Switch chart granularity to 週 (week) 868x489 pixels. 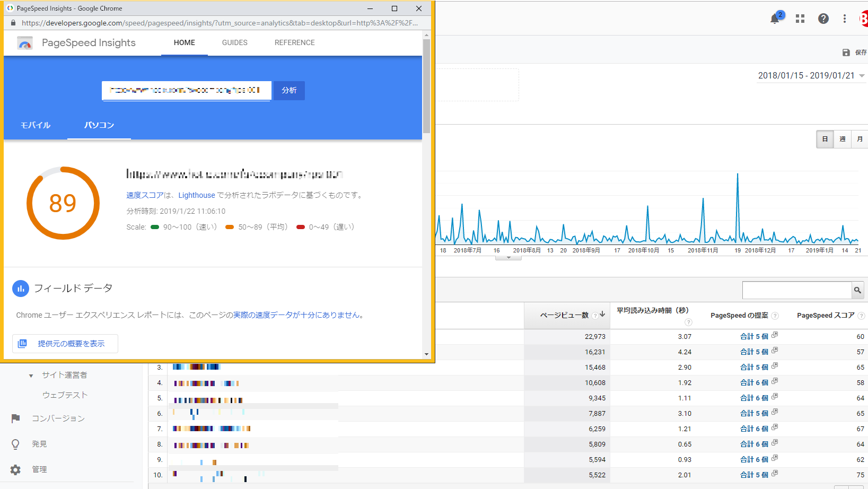coord(842,139)
